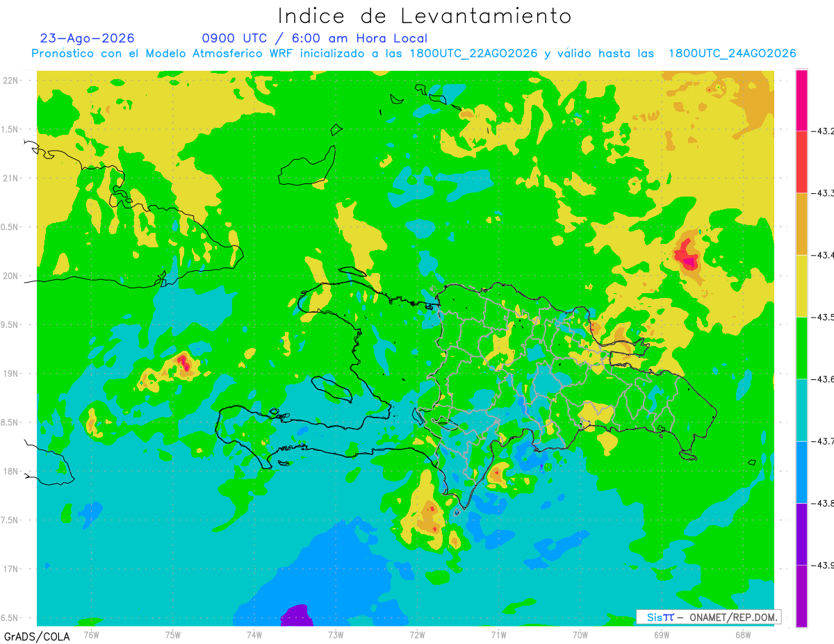Select the legend value '-43.8'
The width and height of the screenshot is (834, 644).
coord(823,503)
